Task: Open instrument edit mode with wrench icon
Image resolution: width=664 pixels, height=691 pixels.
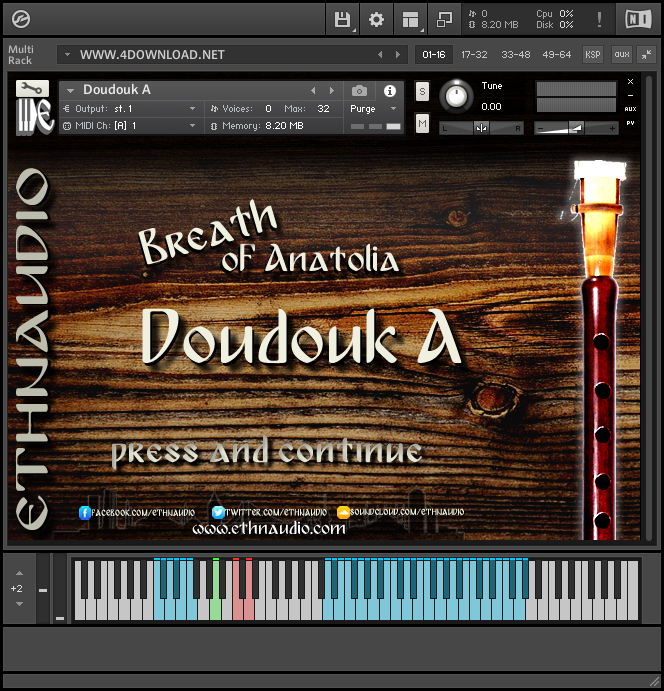Action: click(x=33, y=88)
